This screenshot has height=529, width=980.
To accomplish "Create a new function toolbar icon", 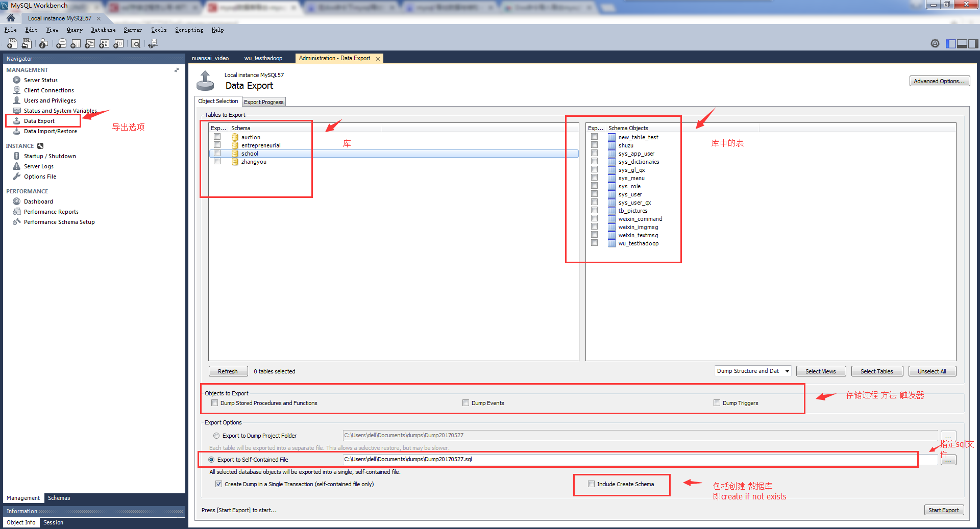I will (x=118, y=44).
